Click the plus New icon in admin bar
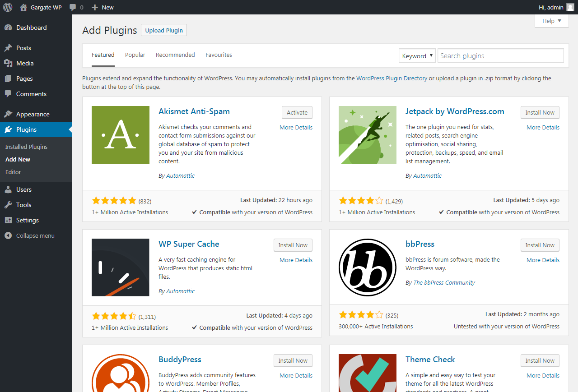 click(x=95, y=7)
